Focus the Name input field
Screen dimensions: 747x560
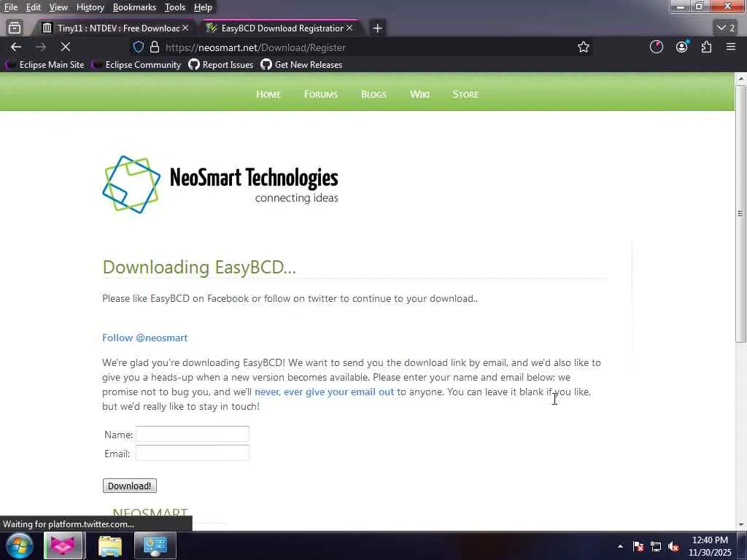pyautogui.click(x=193, y=434)
